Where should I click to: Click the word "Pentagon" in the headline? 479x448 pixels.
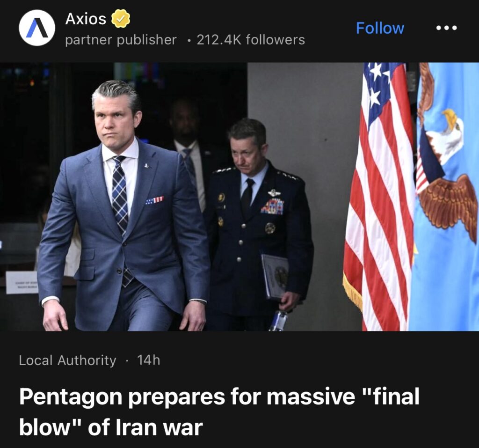click(71, 397)
